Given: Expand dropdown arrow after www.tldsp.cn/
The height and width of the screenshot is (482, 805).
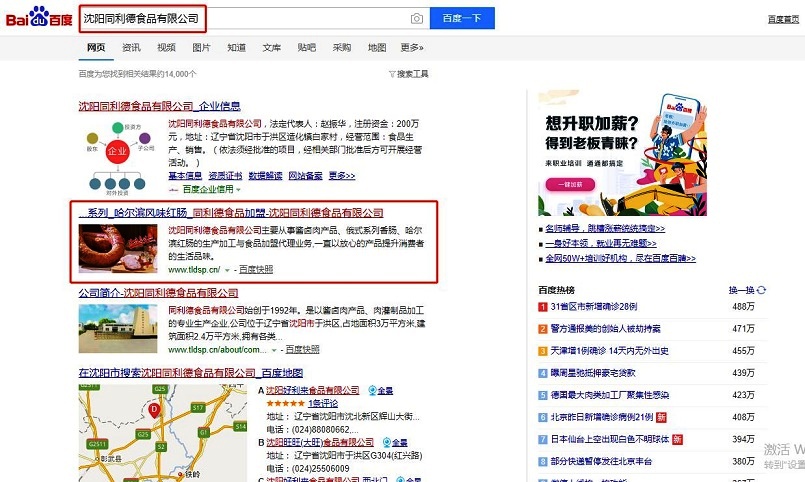Looking at the screenshot, I should point(227,270).
